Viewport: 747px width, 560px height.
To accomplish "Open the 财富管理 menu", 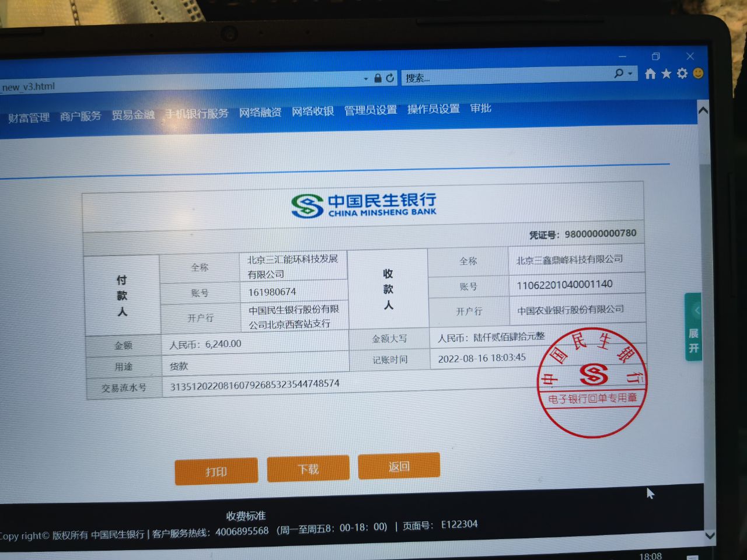I will pyautogui.click(x=29, y=118).
